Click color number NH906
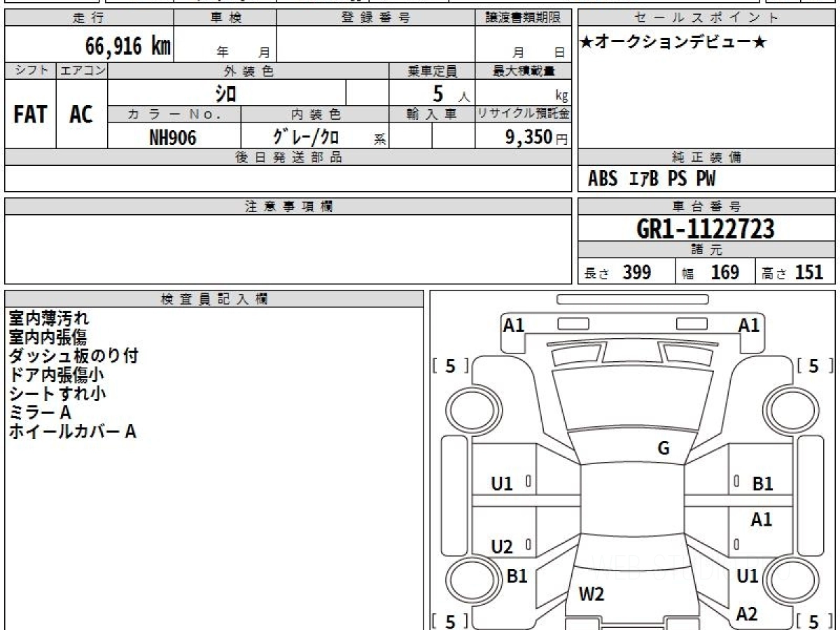The height and width of the screenshot is (630, 840). tap(173, 138)
